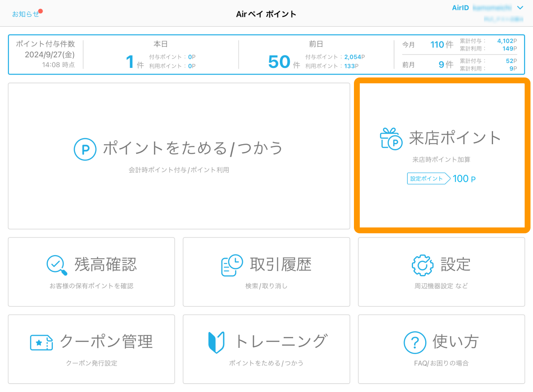Open the 取引履歴 transaction history tile

(x=266, y=272)
